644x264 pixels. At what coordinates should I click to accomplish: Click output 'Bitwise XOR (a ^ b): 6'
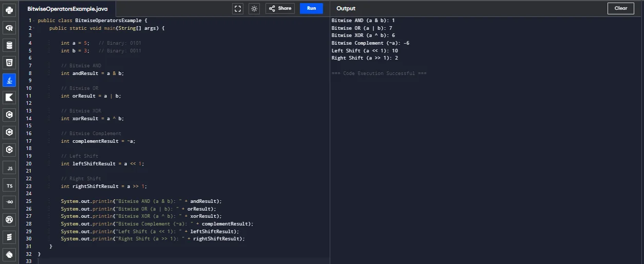[363, 35]
